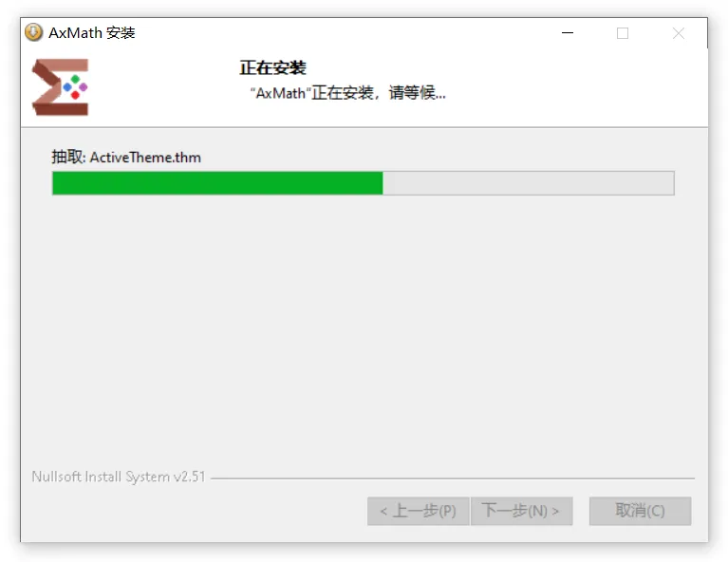Click the unfilled gray part of progress bar
This screenshot has width=728, height=562.
529,183
